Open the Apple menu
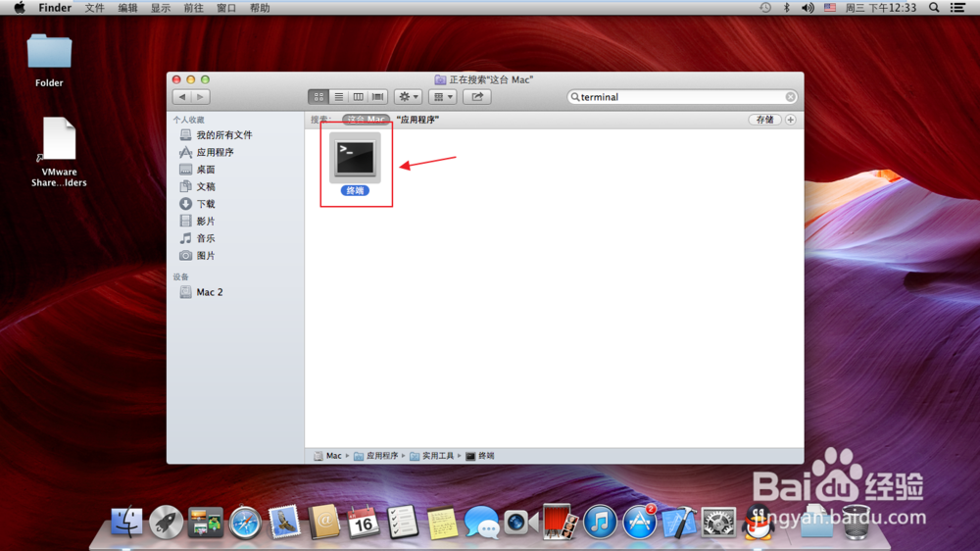 20,8
